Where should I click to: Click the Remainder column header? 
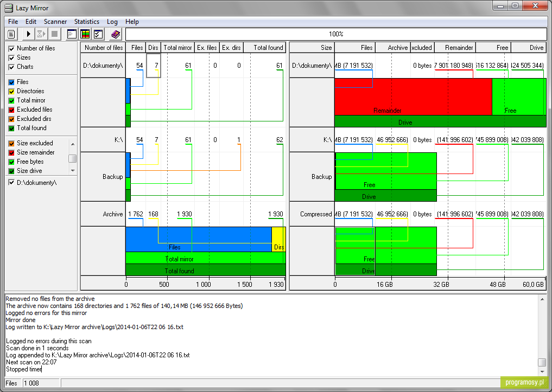(455, 48)
